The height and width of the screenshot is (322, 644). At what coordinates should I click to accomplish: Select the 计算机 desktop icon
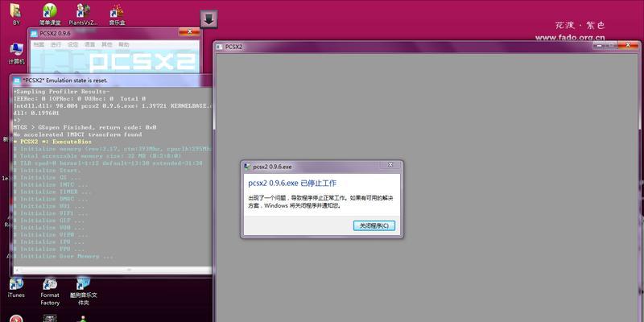pyautogui.click(x=16, y=53)
